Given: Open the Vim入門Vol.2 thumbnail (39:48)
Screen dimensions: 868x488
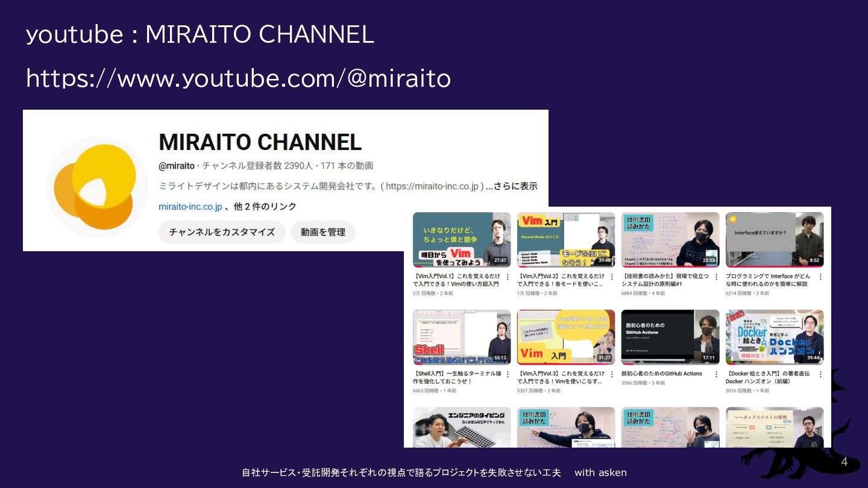Looking at the screenshot, I should pyautogui.click(x=566, y=240).
